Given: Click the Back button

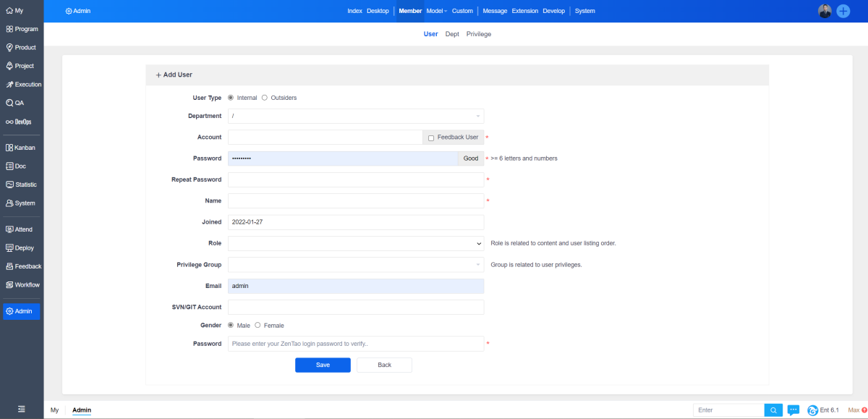Looking at the screenshot, I should pyautogui.click(x=384, y=365).
